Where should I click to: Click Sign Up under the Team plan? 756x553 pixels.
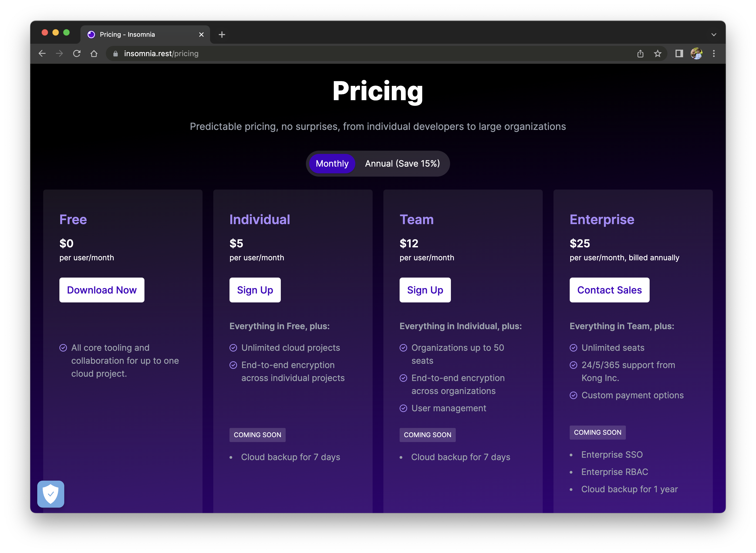coord(425,290)
